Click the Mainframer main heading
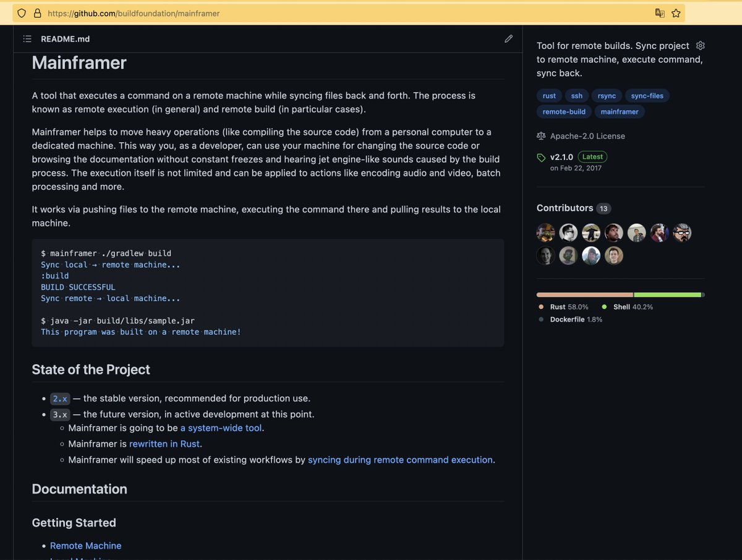742x560 pixels. tap(79, 62)
